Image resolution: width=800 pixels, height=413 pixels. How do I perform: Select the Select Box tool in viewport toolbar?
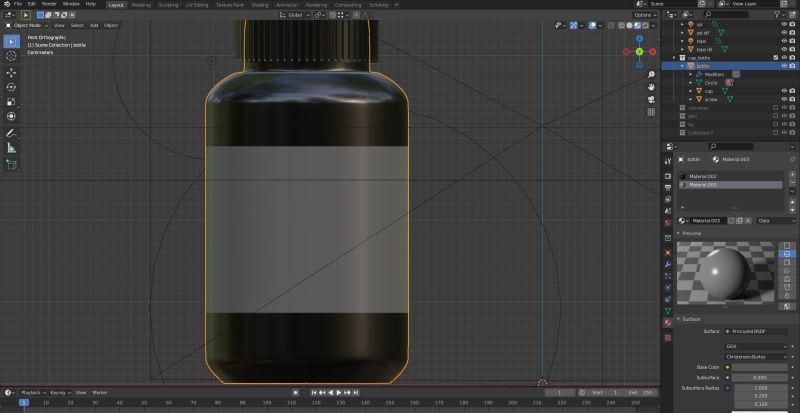(x=11, y=41)
